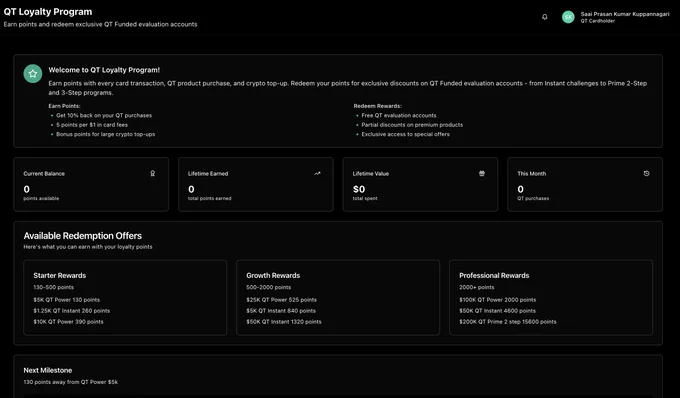This screenshot has width=680, height=398.
Task: Select the Growth Rewards card heading
Action: [273, 275]
